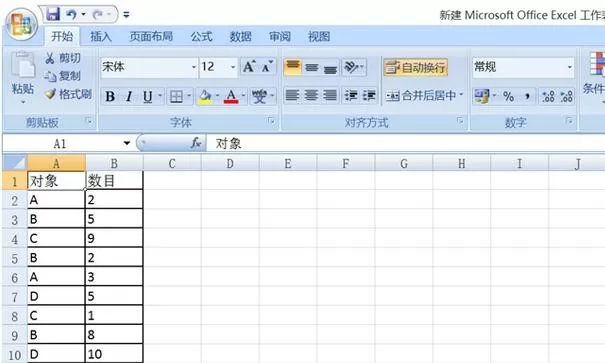The width and height of the screenshot is (605, 363).
Task: Toggle 自动换行 wrap text
Action: click(x=416, y=68)
